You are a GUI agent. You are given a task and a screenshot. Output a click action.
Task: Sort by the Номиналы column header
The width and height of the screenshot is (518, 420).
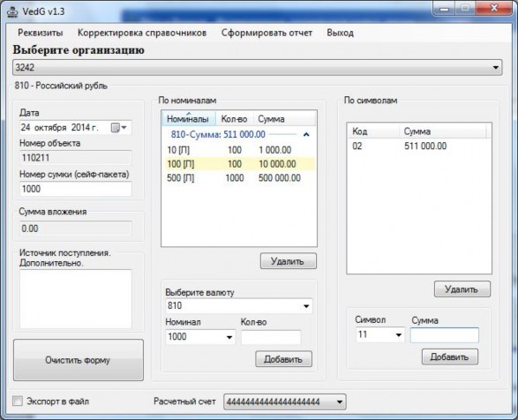(189, 119)
